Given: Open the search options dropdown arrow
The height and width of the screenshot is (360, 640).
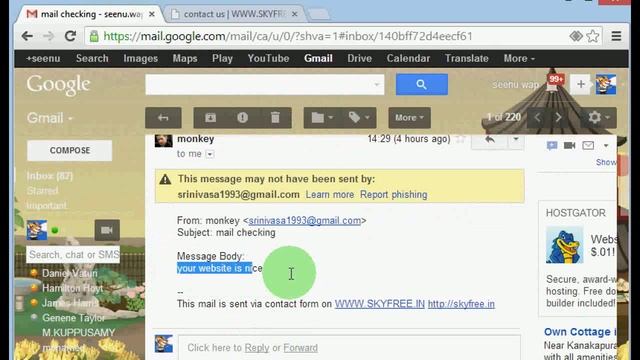Looking at the screenshot, I should [376, 85].
